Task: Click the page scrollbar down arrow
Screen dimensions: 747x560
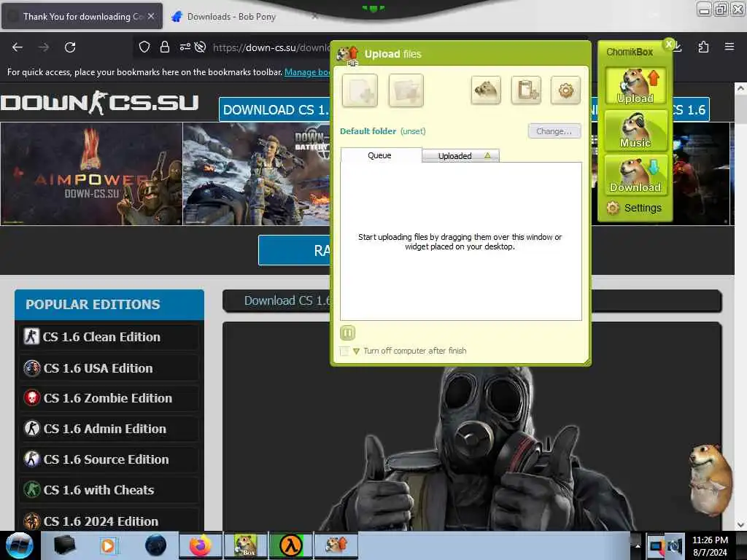Action: 740,525
